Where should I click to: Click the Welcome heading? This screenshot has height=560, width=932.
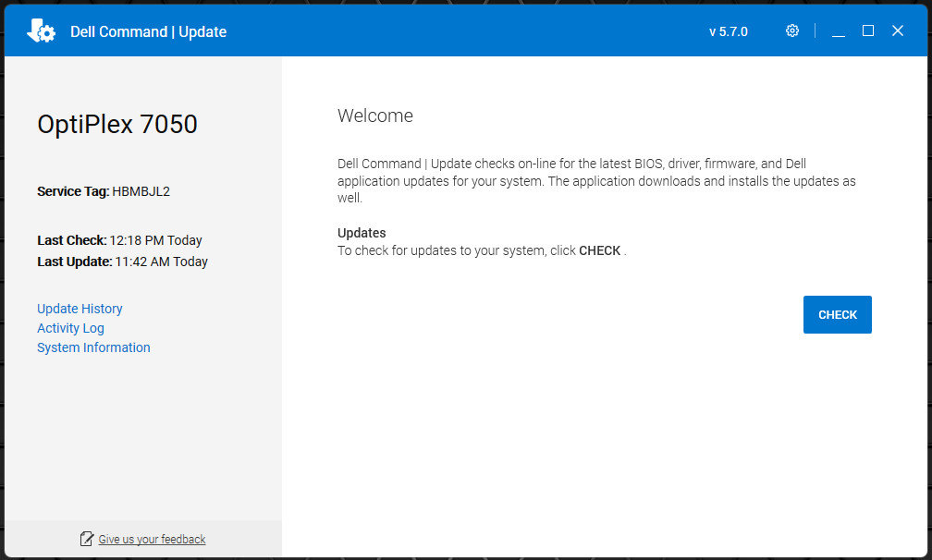coord(375,116)
